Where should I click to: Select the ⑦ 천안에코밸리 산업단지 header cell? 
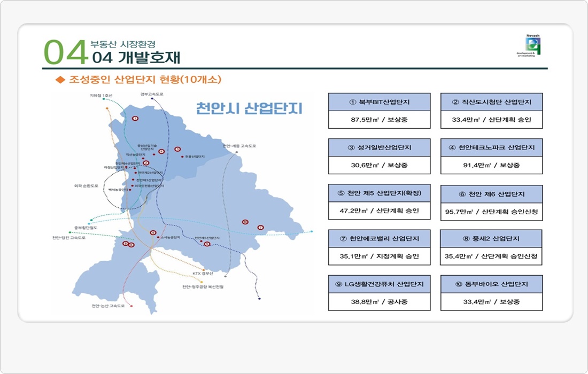[379, 239]
